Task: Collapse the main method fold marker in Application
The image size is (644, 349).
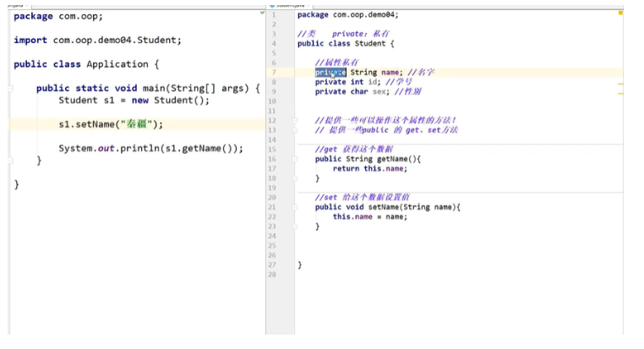Action: [10, 88]
